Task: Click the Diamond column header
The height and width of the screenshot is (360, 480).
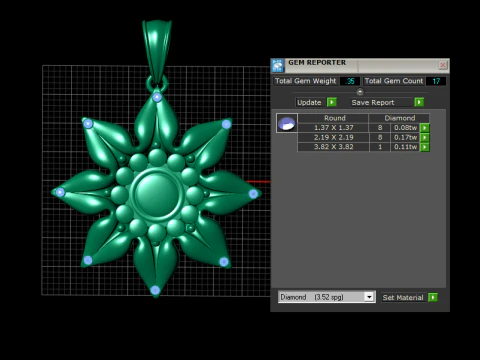Action: pos(399,118)
